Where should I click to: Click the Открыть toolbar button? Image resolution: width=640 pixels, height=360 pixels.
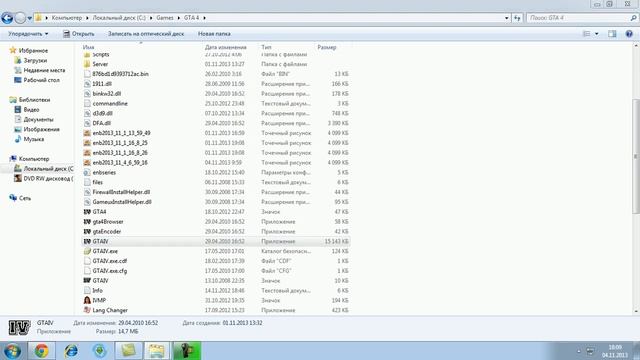tap(78, 34)
